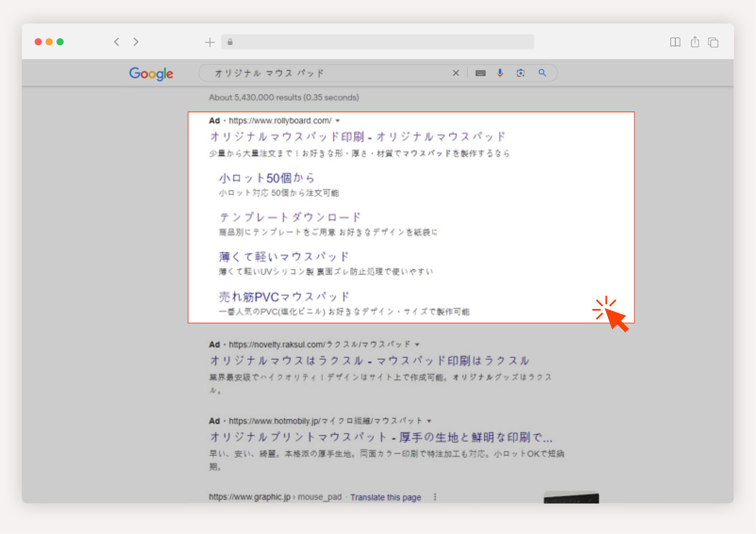Screen dimensions: 756x534
Task: Start voice search with microphone icon
Action: click(x=500, y=73)
